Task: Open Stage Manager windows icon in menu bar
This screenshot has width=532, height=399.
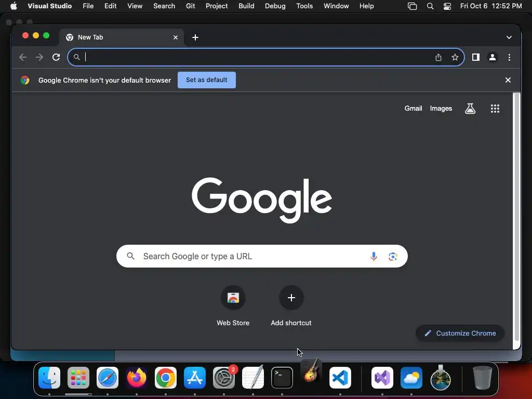Action: coord(412,6)
